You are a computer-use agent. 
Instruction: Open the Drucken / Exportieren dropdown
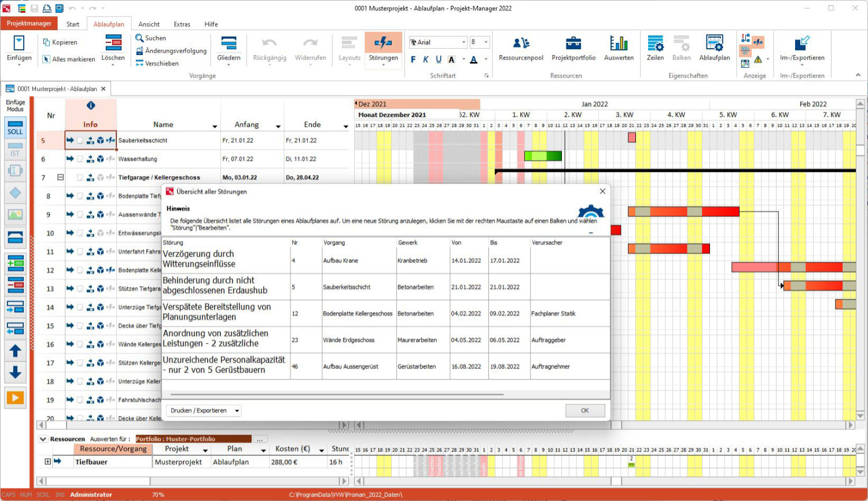point(204,411)
